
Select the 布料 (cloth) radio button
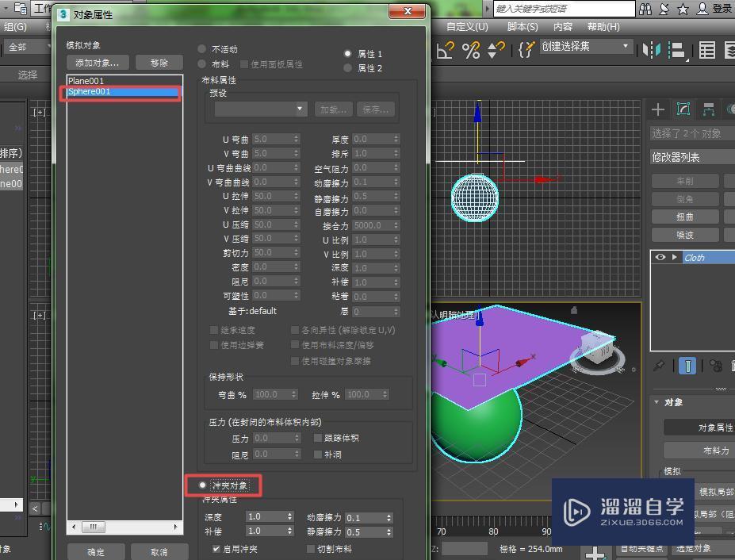(x=202, y=63)
